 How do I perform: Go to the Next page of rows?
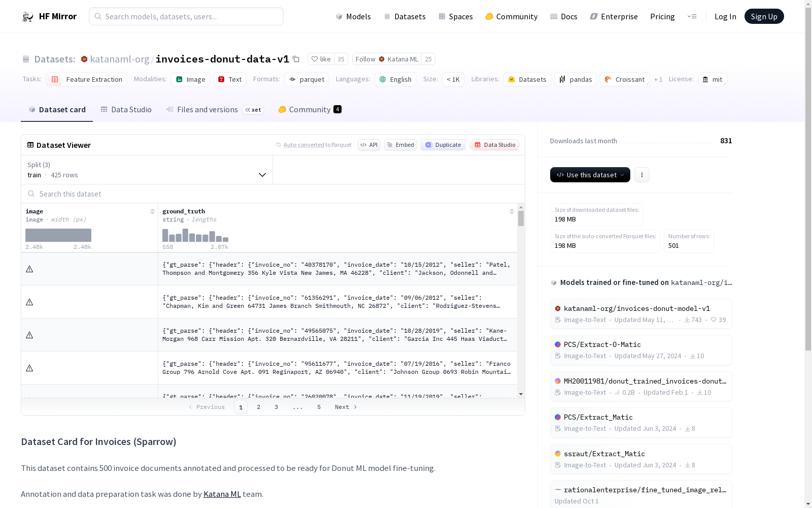coord(346,407)
